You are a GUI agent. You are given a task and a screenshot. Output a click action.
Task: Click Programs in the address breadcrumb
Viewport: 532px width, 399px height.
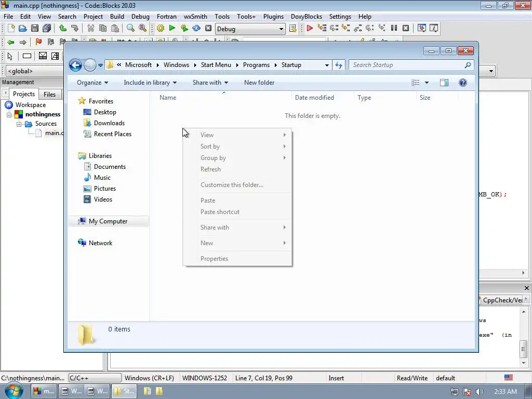[x=256, y=65]
